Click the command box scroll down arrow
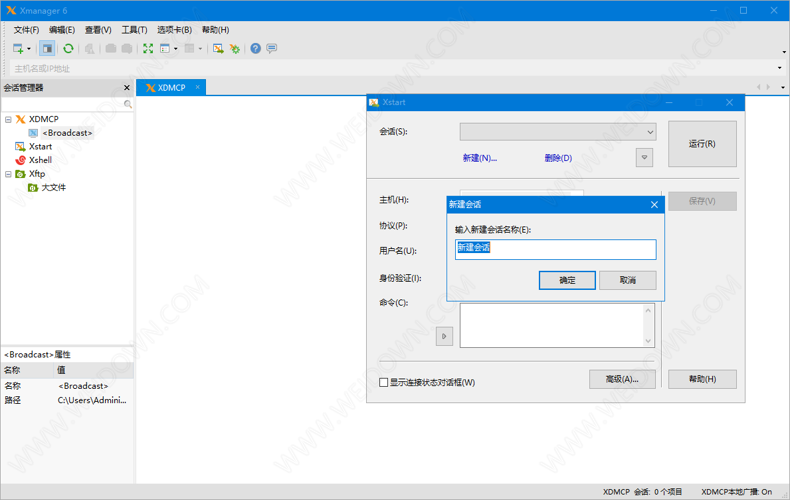The height and width of the screenshot is (500, 790). pyautogui.click(x=648, y=341)
